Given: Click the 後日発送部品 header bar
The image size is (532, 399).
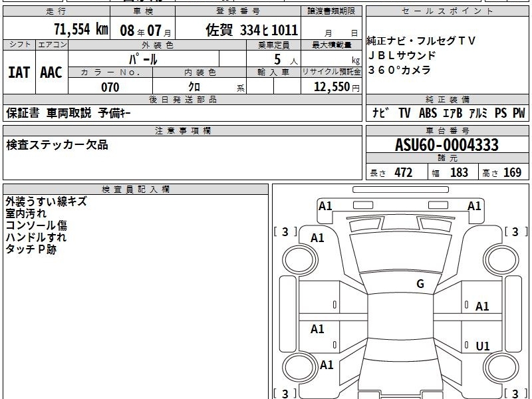Looking at the screenshot, I should pos(182,99).
